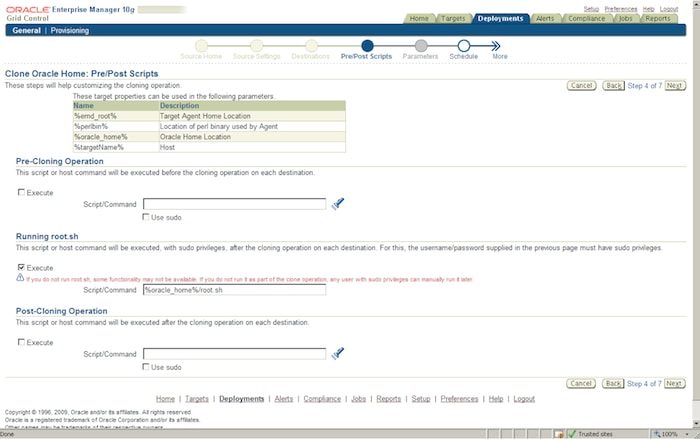Select the Source Home step circle

click(x=201, y=46)
